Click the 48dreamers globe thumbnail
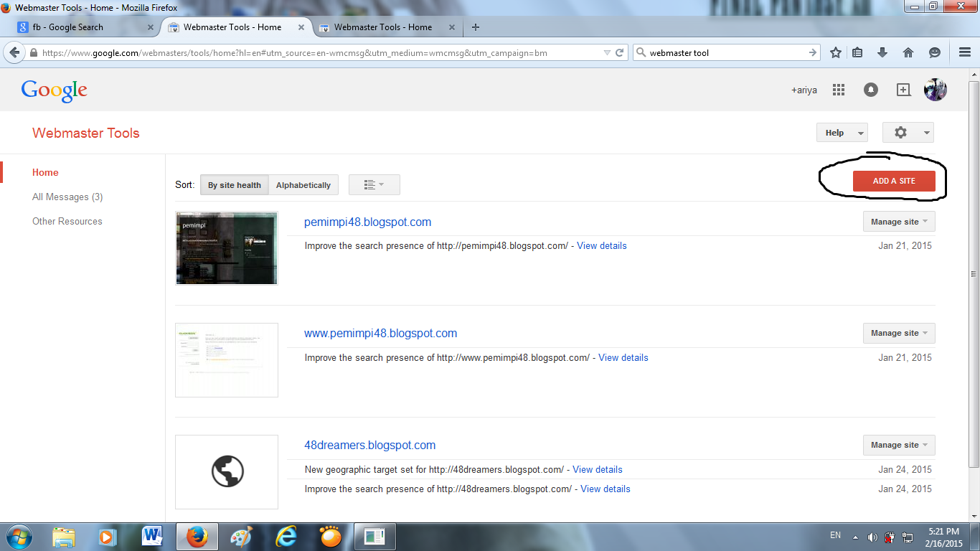Screen dimensions: 980x551 pos(227,472)
